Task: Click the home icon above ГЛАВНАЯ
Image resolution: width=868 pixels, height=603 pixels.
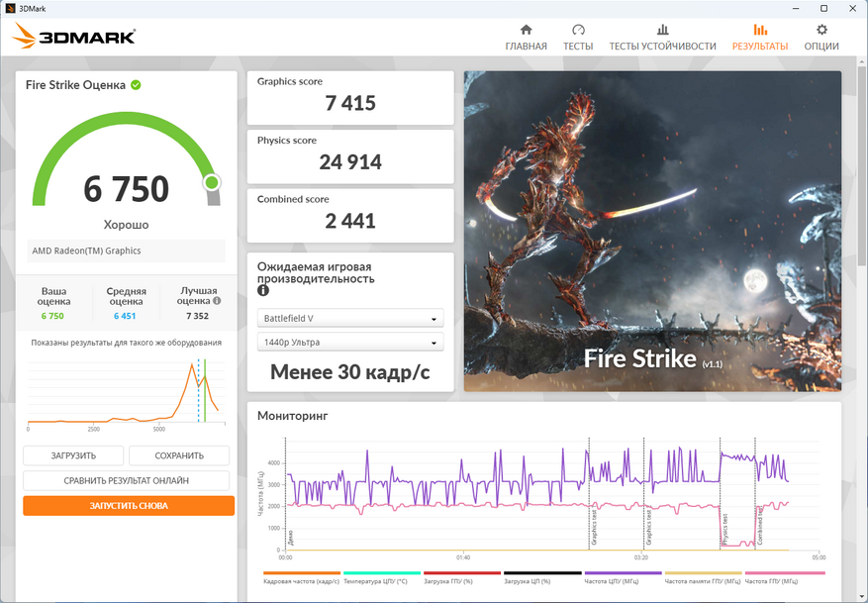Action: 526,30
